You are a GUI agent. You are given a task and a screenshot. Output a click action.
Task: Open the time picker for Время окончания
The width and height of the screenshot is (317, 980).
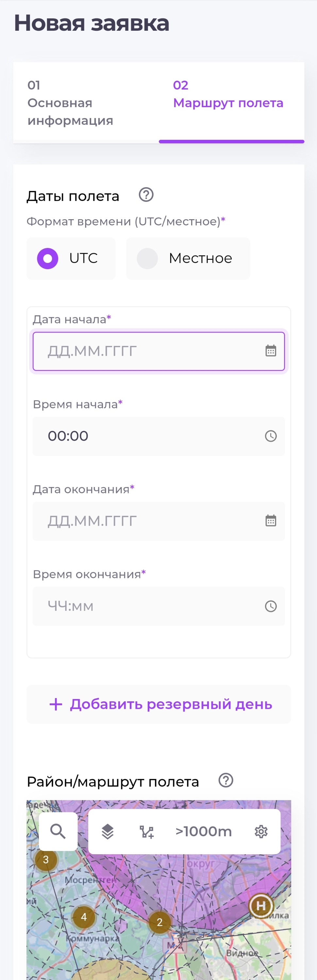[x=271, y=606]
